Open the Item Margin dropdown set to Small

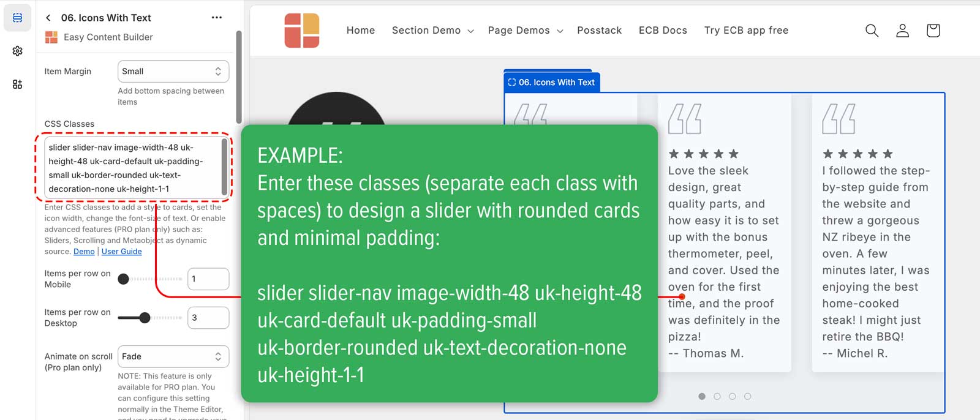click(x=173, y=72)
